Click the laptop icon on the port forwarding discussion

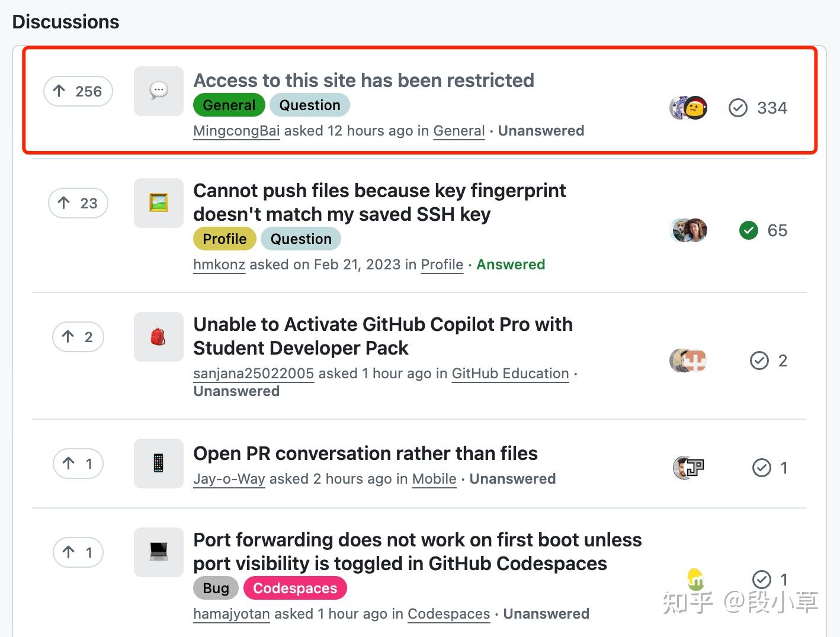pos(158,552)
